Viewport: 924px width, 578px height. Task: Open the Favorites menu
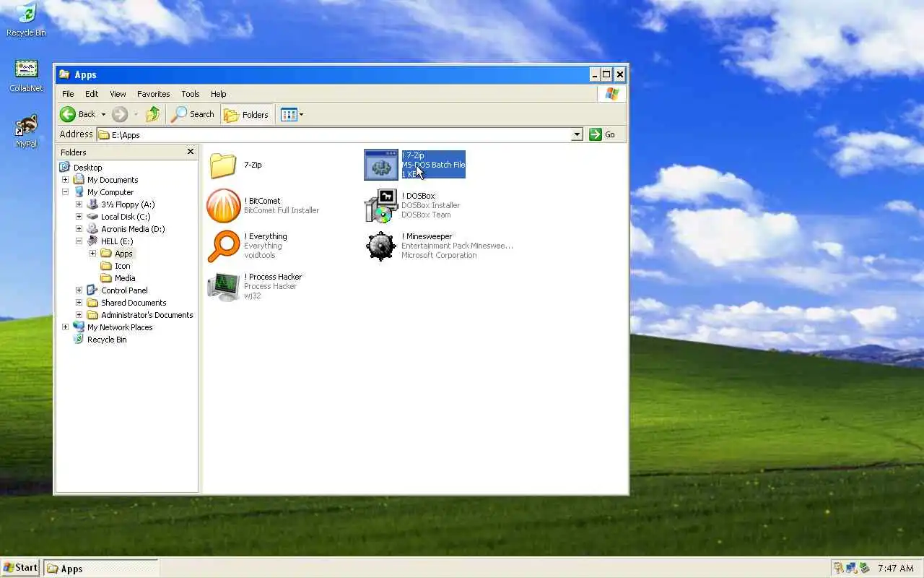154,94
